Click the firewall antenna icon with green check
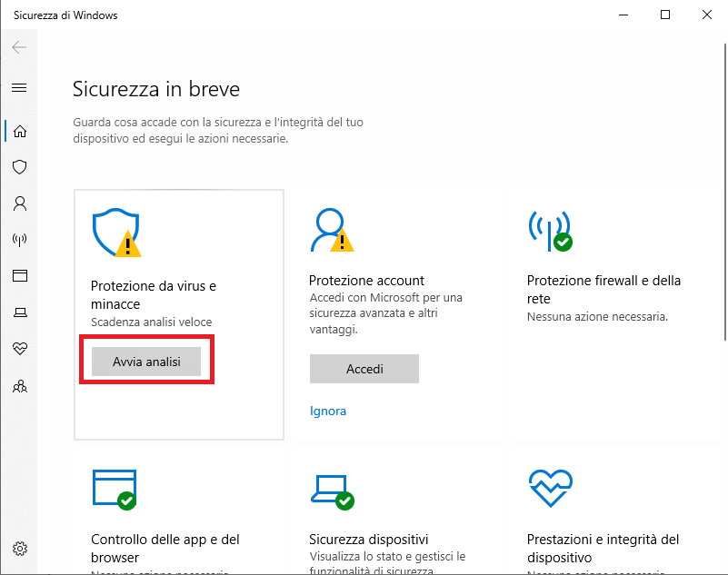 (x=550, y=231)
